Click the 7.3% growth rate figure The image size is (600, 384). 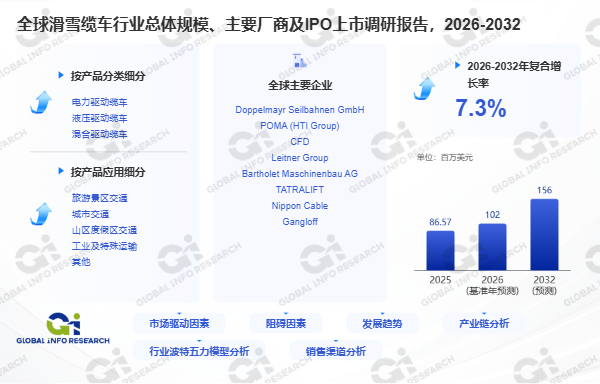point(481,108)
